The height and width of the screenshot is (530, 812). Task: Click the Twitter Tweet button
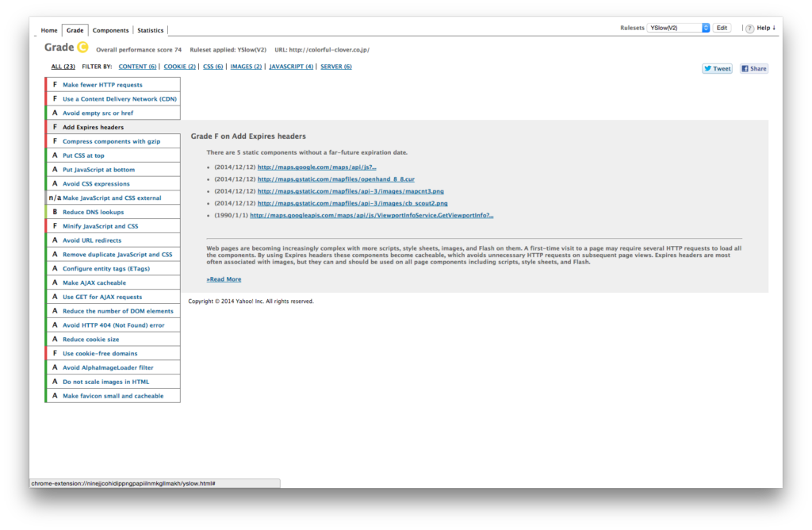pyautogui.click(x=717, y=68)
